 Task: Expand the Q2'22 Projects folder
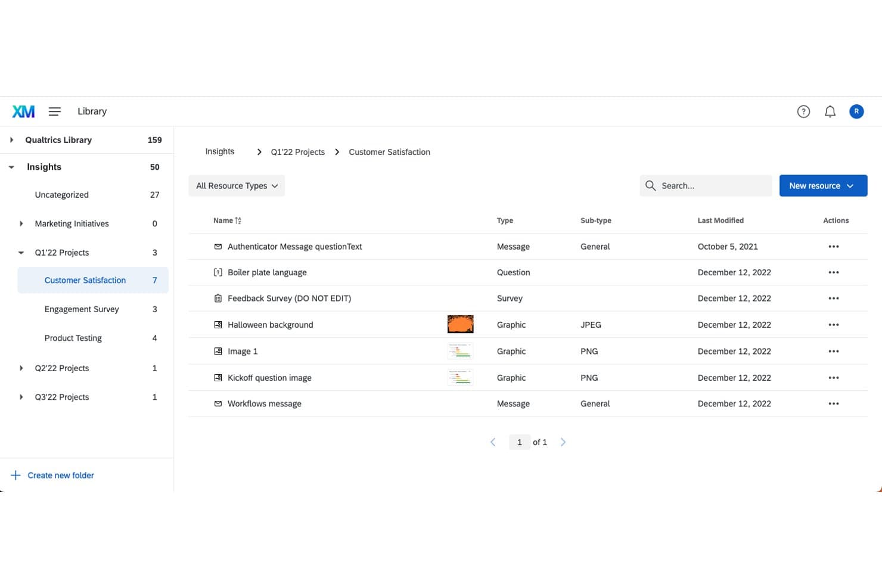click(21, 368)
